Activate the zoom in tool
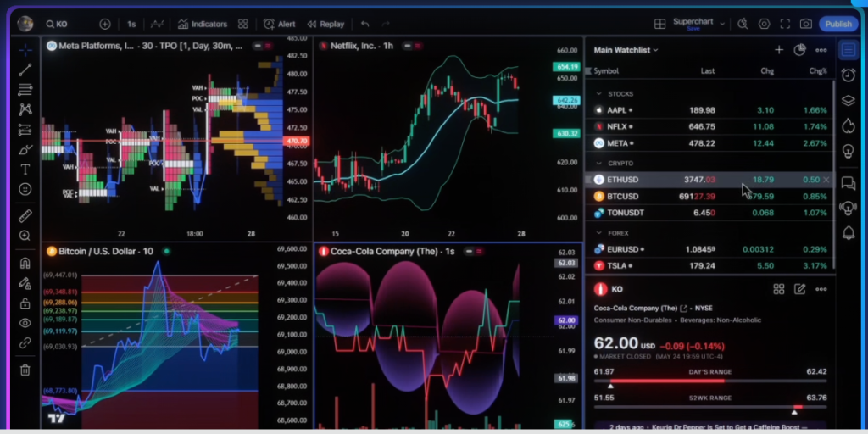Image resolution: width=868 pixels, height=434 pixels. (25, 236)
